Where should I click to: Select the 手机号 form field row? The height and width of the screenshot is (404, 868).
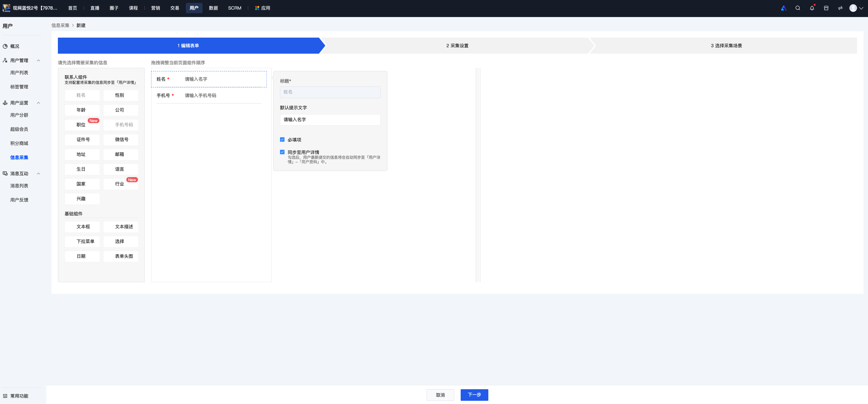(x=209, y=96)
